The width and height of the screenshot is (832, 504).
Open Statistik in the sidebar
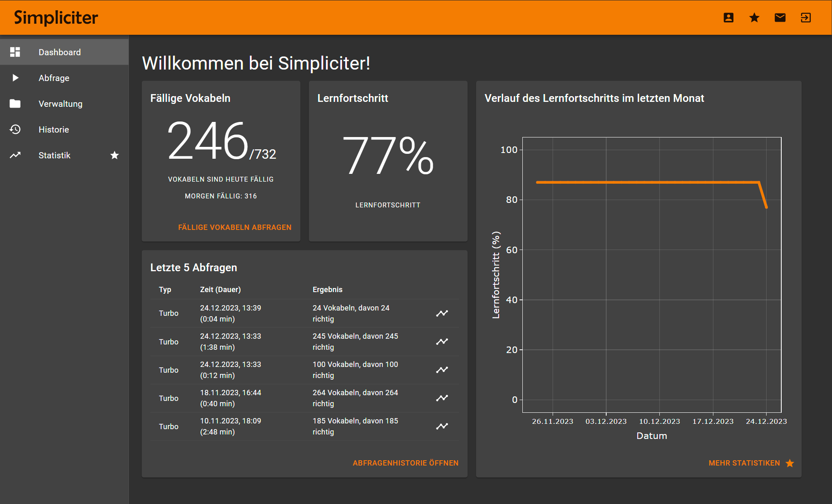[54, 155]
